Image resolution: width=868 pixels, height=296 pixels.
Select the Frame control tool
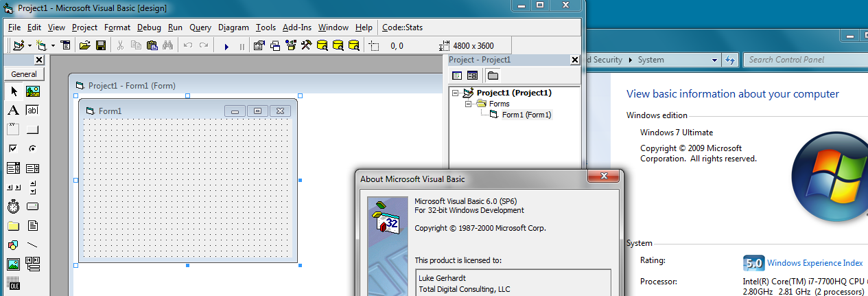pos(13,130)
